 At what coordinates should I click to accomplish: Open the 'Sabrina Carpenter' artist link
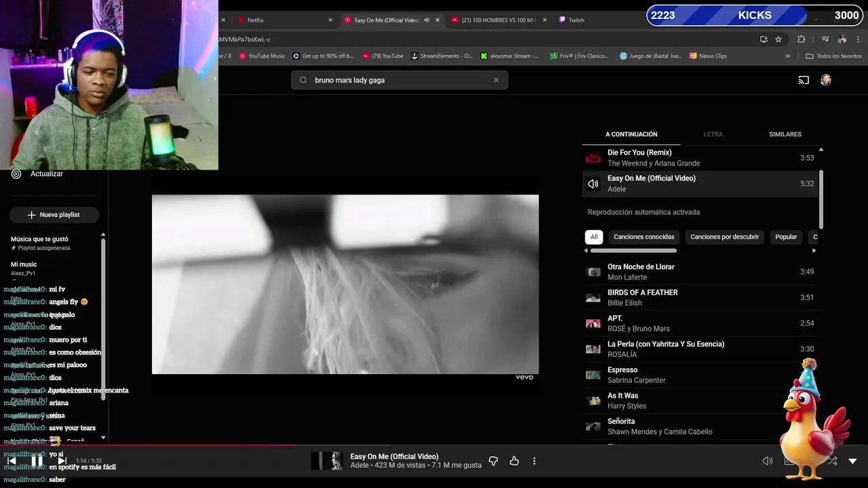(x=637, y=380)
